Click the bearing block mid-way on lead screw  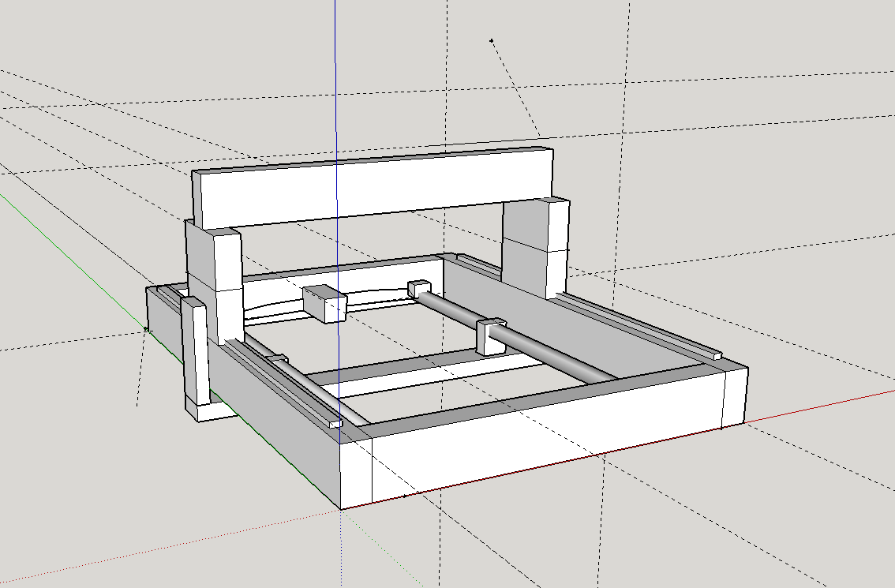pyautogui.click(x=490, y=335)
